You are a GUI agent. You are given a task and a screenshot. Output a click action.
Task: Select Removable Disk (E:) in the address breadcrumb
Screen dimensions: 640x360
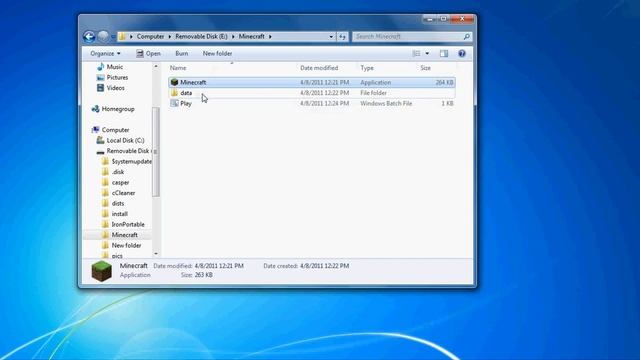(201, 36)
